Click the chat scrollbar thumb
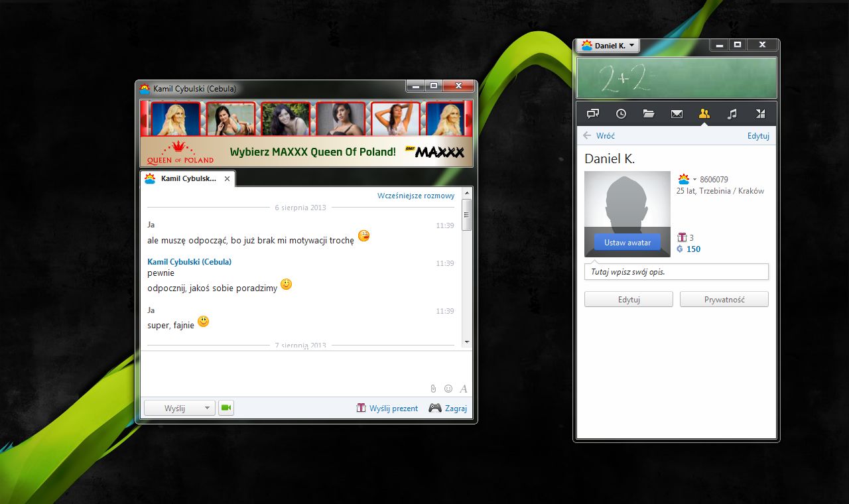Screen dimensions: 849x504 pos(466,214)
